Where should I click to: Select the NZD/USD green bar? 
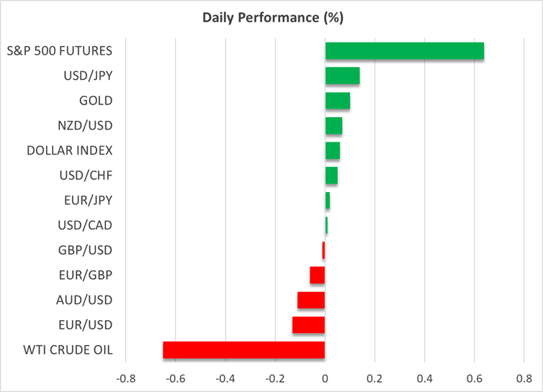(x=333, y=126)
